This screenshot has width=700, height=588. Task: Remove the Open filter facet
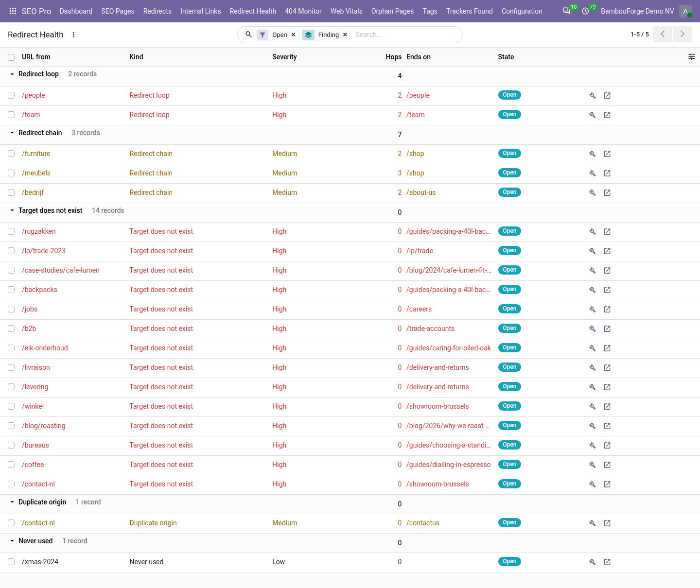point(293,35)
